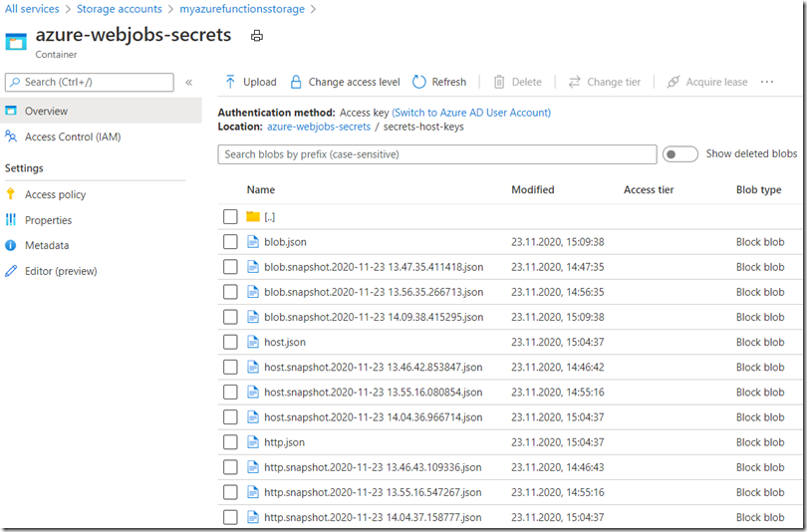Focus the Search blobs by prefix field
This screenshot has width=807, height=532.
(x=437, y=154)
